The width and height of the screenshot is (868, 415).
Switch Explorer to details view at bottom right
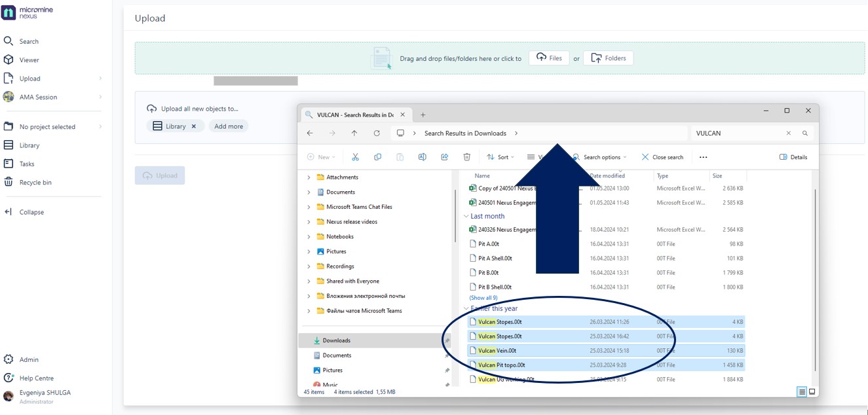tap(801, 391)
